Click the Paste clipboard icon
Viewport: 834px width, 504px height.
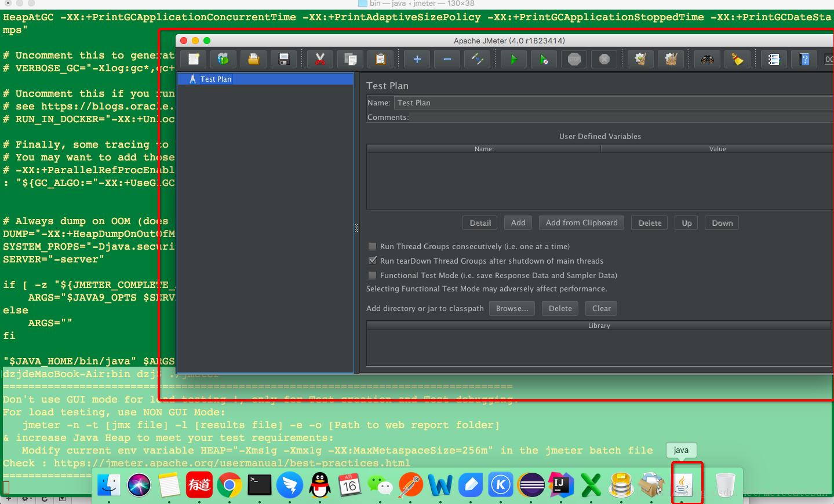point(380,59)
